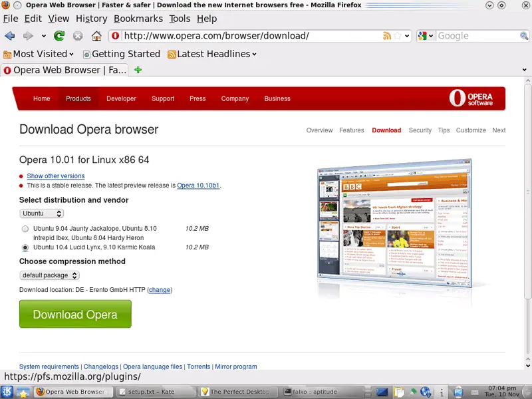
Task: Open the list all tabs dropdown
Action: click(524, 70)
